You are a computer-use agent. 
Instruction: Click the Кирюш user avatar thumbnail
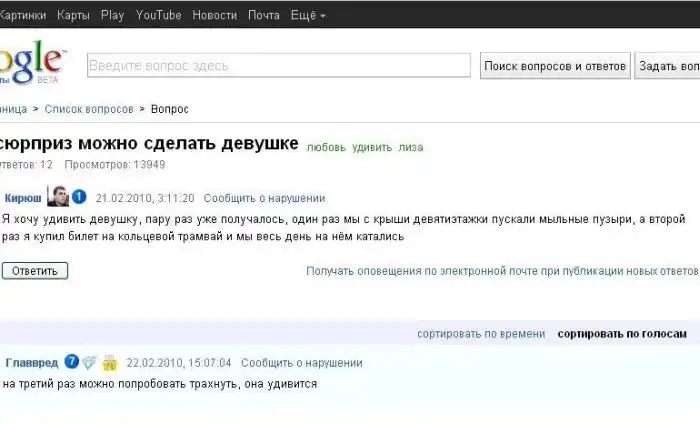[x=58, y=197]
